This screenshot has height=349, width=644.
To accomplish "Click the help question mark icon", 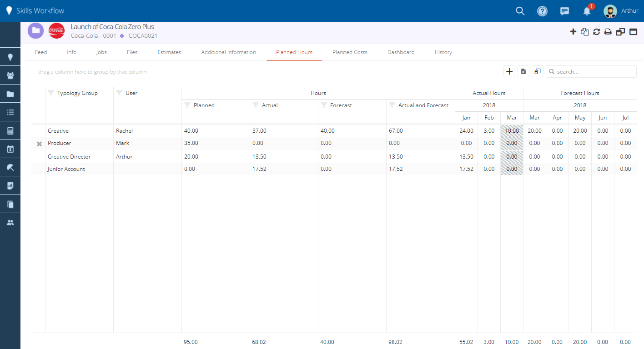I will tap(542, 11).
